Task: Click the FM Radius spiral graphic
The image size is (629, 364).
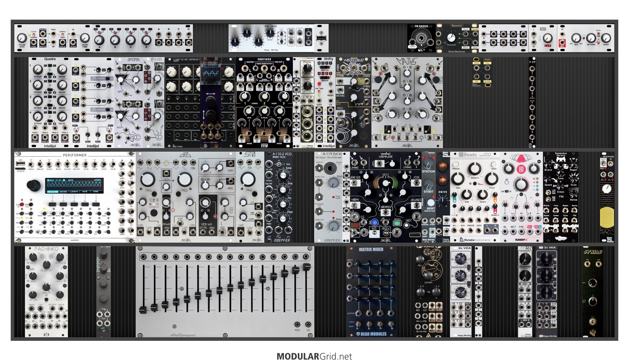Action: tap(421, 37)
